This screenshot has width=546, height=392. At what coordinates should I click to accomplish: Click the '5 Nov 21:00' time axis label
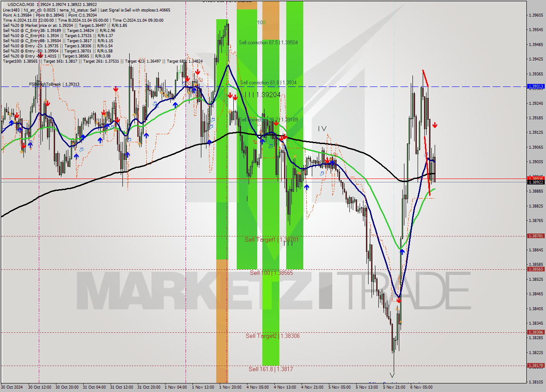[394, 387]
